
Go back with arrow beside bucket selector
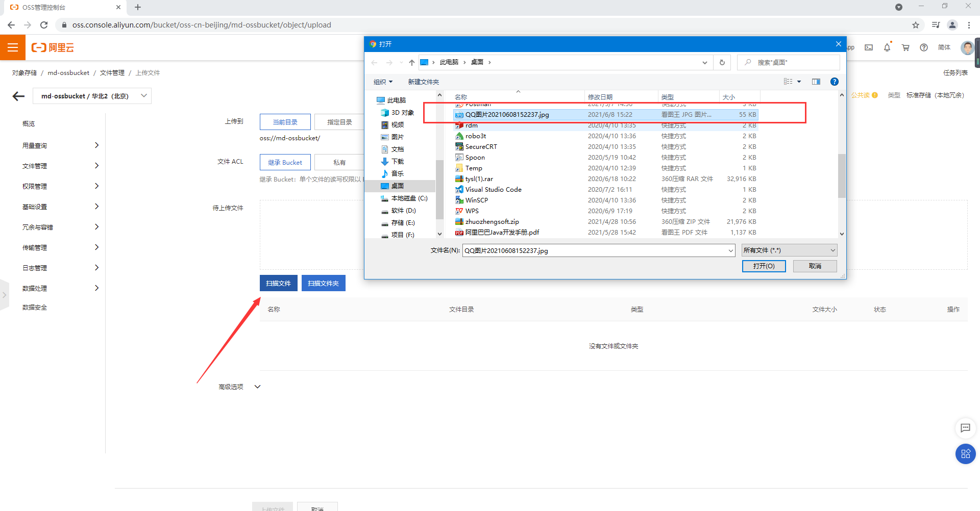pos(18,96)
